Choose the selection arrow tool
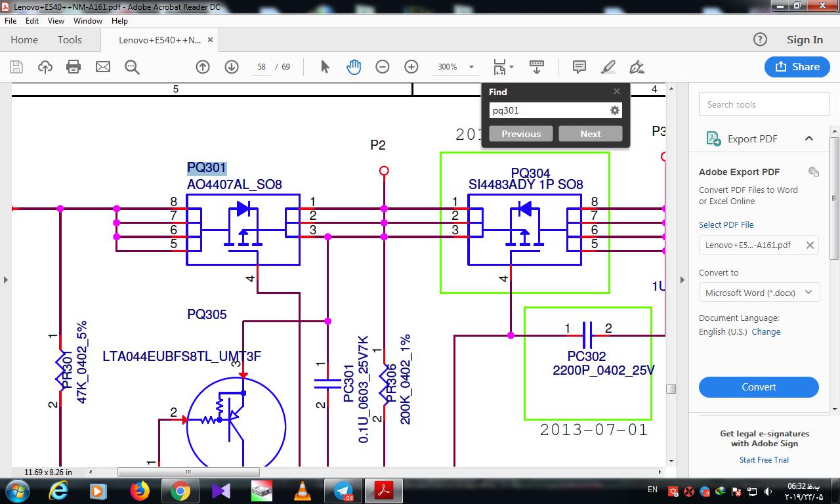This screenshot has width=840, height=504. (325, 67)
